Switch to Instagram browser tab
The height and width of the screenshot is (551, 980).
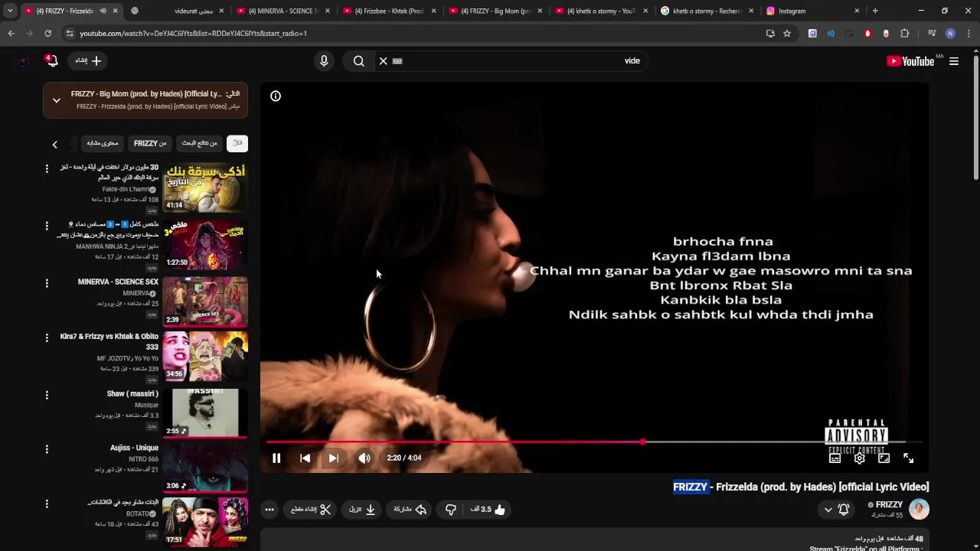(813, 11)
